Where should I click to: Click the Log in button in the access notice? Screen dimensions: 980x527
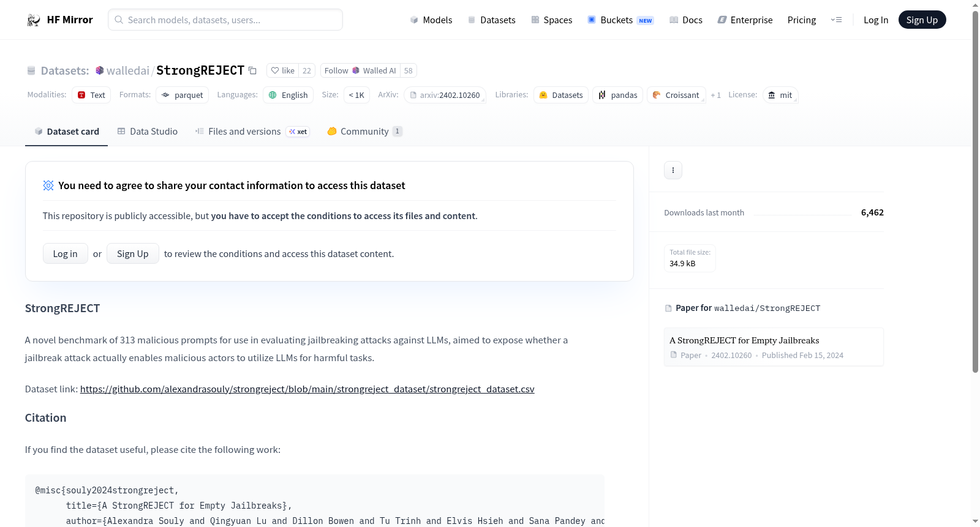(65, 253)
